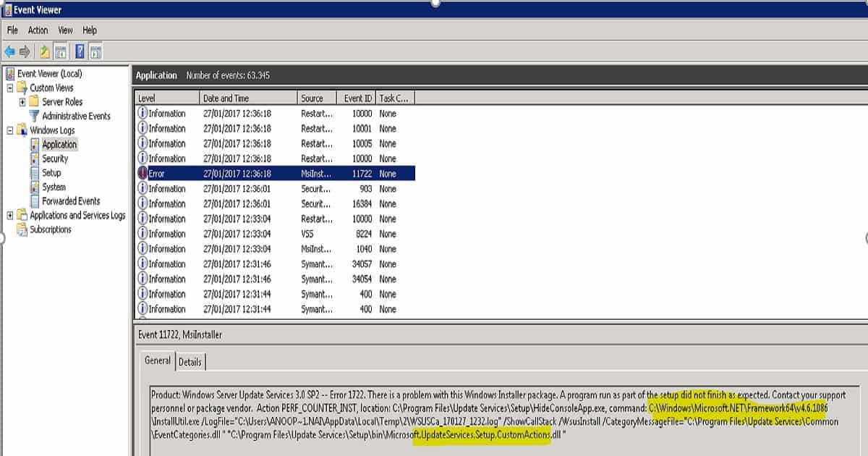Click the Applications and Services Logs folder icon
The image size is (868, 456).
23,215
